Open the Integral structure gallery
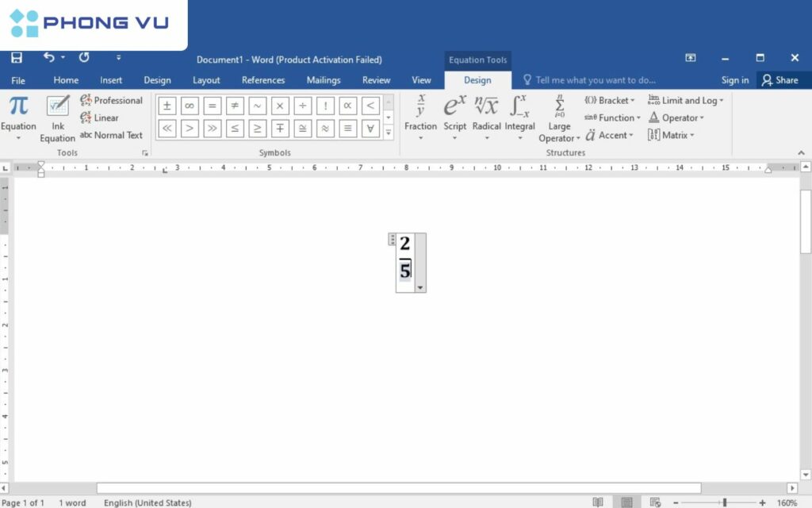Viewport: 812px width, 508px height. coord(519,117)
